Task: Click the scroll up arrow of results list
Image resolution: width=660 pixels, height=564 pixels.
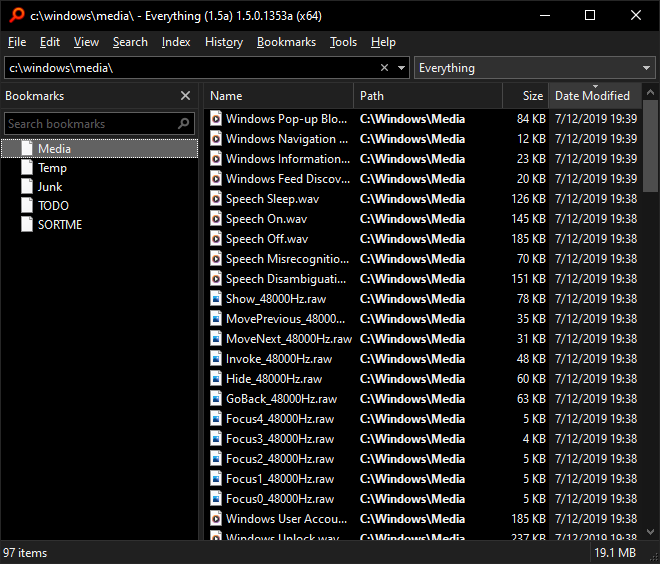Action: (x=650, y=92)
